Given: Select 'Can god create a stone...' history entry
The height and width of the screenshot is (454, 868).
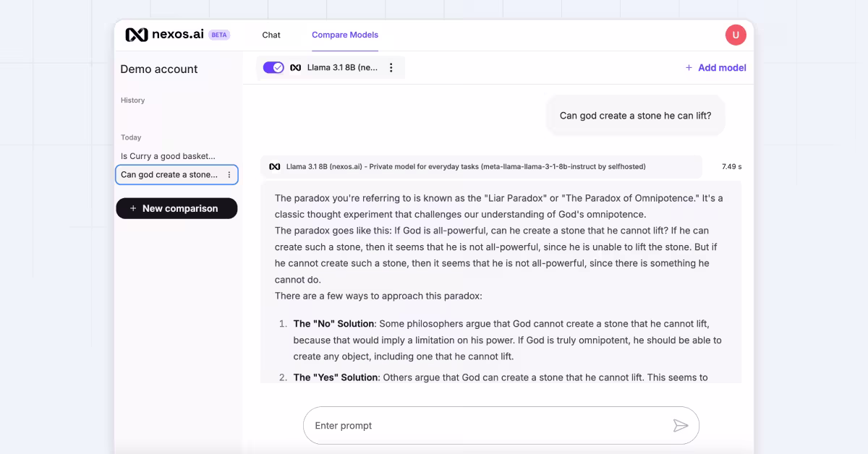Looking at the screenshot, I should tap(169, 175).
